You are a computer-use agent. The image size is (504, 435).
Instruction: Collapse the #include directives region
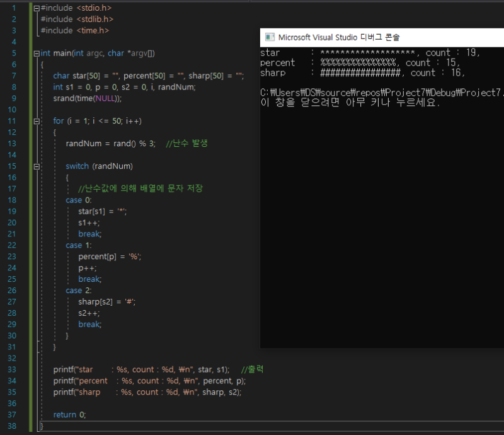[37, 8]
